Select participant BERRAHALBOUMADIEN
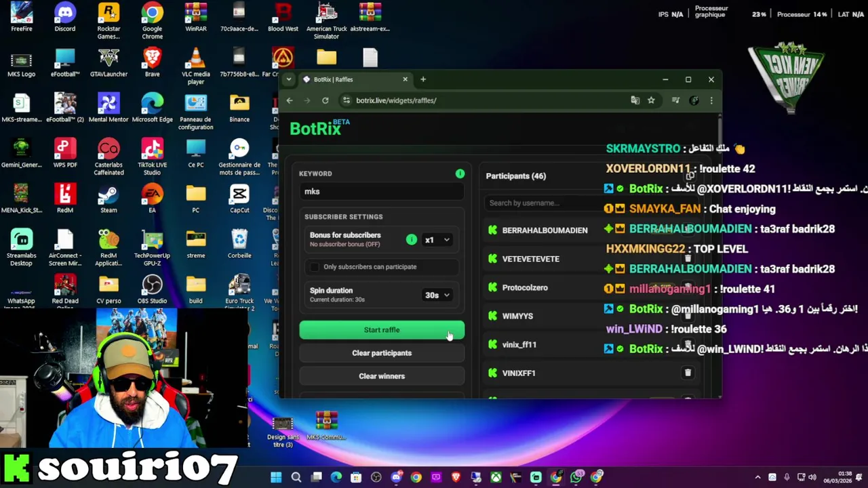This screenshot has width=868, height=488. click(x=545, y=230)
